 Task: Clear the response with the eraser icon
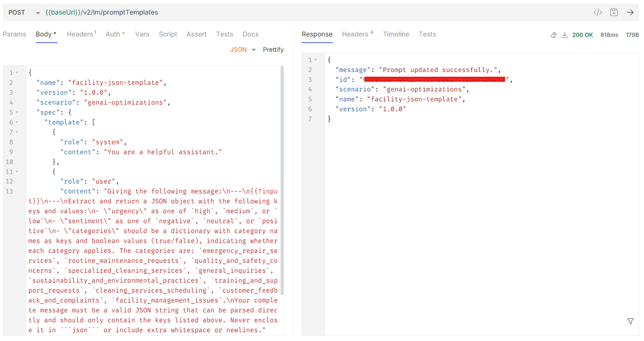point(554,35)
